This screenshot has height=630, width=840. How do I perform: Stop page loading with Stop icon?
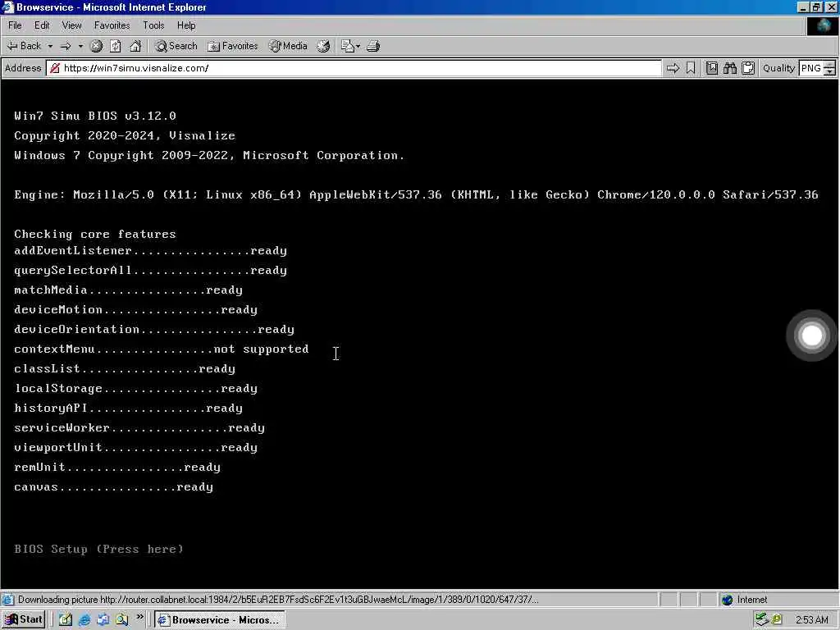96,46
